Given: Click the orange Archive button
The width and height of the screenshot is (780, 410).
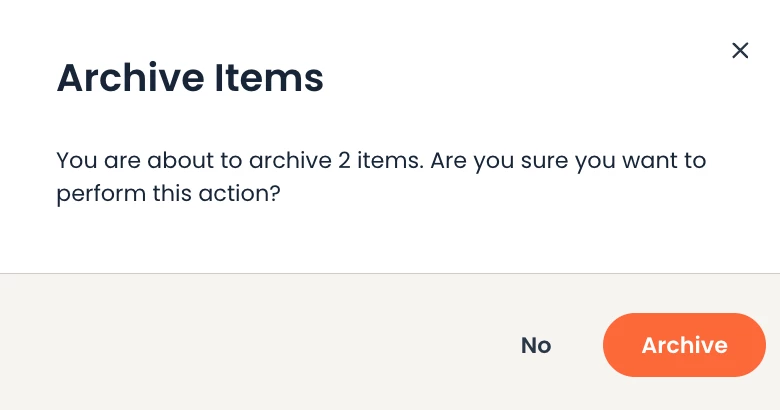Looking at the screenshot, I should [684, 345].
